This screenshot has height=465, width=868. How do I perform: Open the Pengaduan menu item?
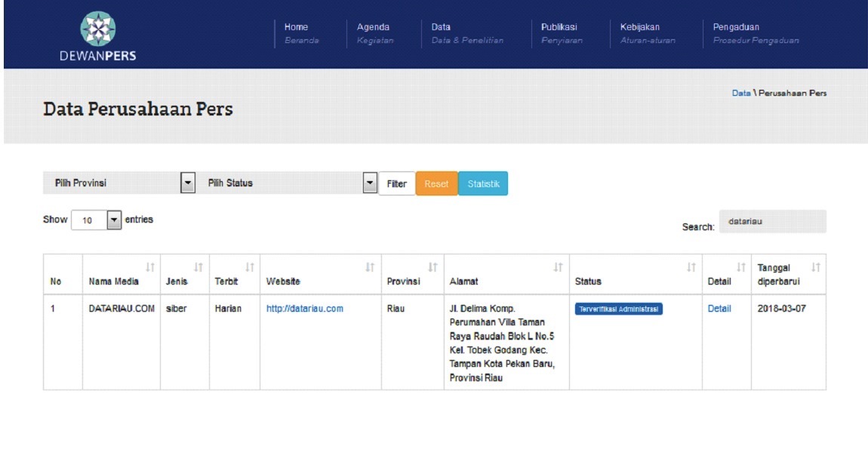(x=755, y=33)
